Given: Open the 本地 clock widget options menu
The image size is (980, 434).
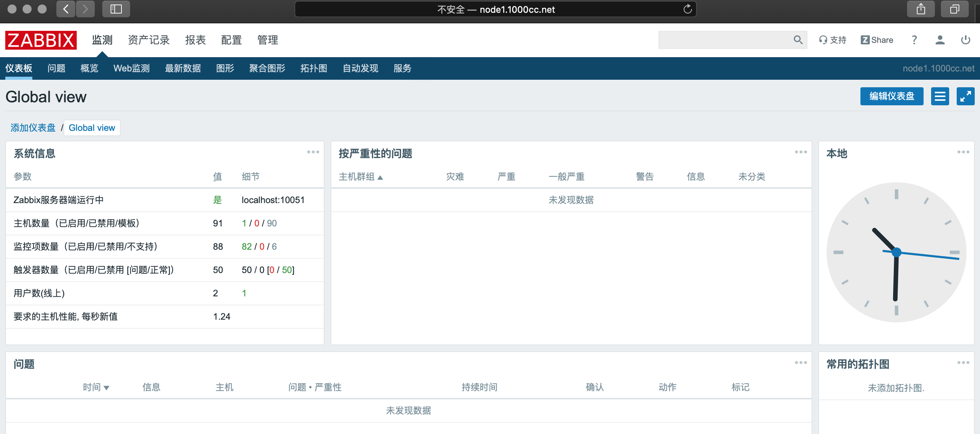Looking at the screenshot, I should coord(963,152).
